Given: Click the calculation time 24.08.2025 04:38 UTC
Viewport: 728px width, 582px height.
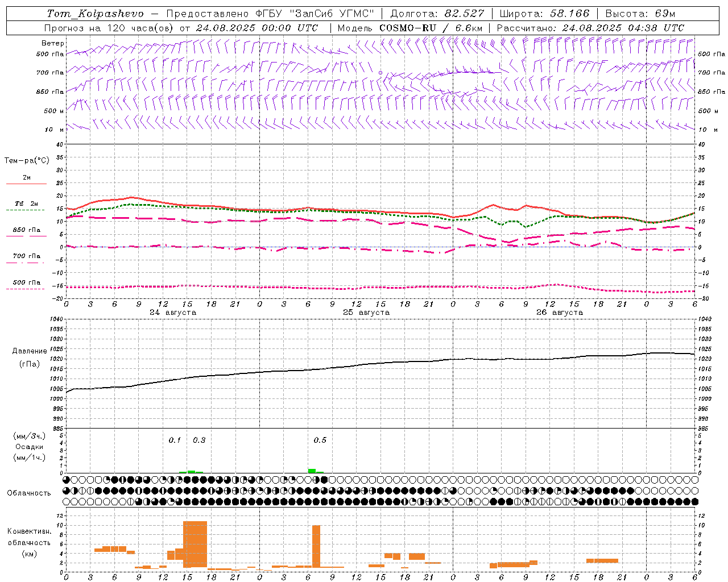Looking at the screenshot, I should (x=623, y=28).
